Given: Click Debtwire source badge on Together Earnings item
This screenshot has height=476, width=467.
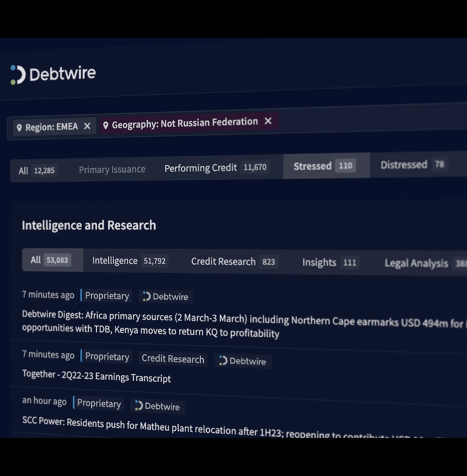Looking at the screenshot, I should [x=243, y=361].
